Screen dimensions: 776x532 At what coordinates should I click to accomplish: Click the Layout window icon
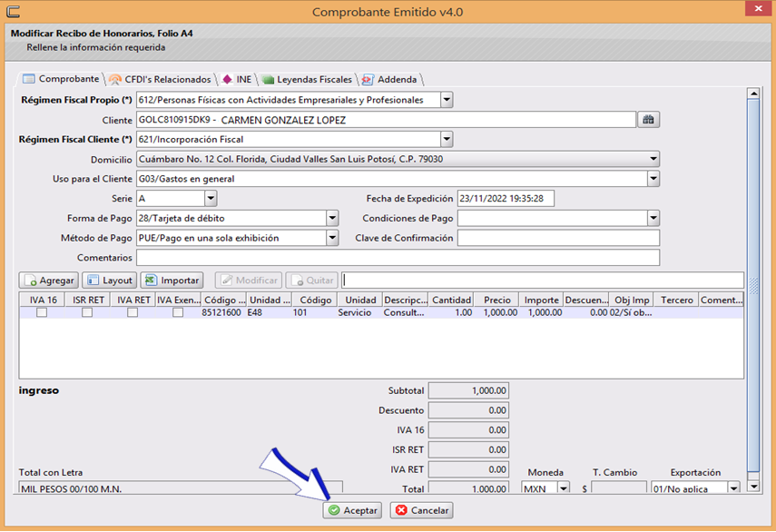[93, 281]
